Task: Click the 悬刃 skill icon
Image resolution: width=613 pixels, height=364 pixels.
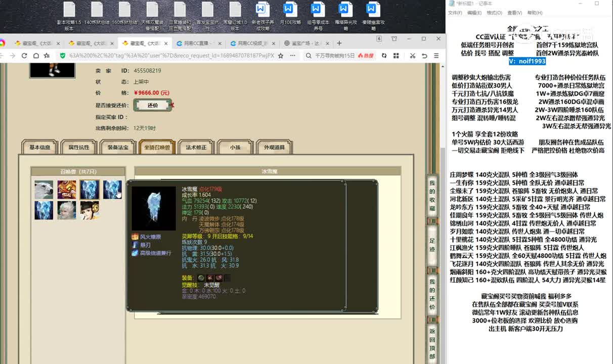Action: click(135, 245)
